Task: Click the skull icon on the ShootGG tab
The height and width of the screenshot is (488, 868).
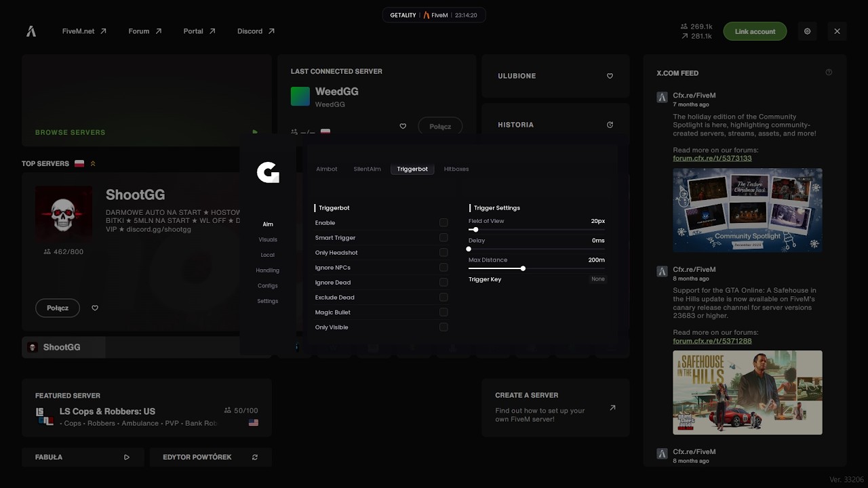Action: click(32, 347)
